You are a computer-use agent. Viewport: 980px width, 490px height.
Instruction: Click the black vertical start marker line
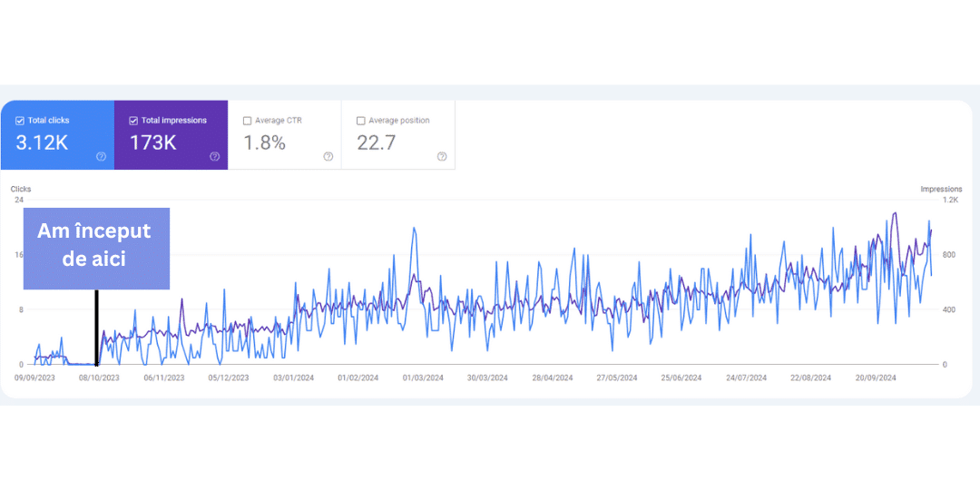pos(96,327)
